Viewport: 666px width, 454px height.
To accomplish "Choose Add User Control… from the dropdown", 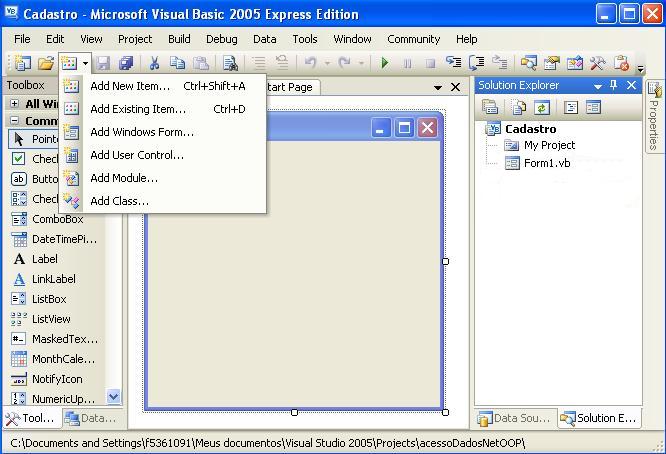I will click(x=163, y=155).
